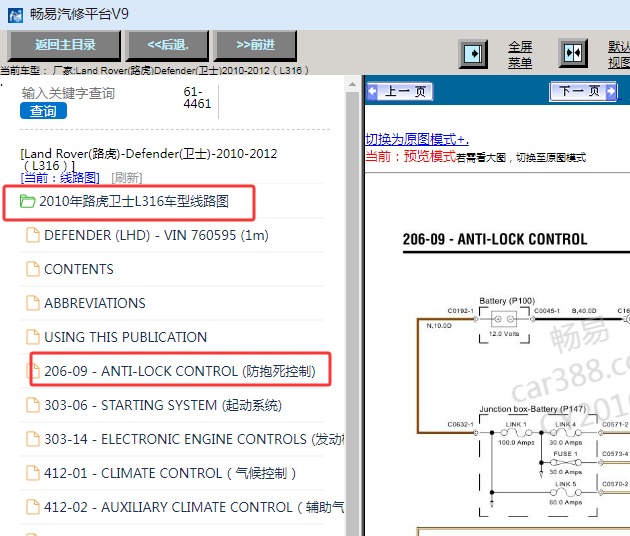Click the left panel scrollbar up arrow
The width and height of the screenshot is (630, 536).
pyautogui.click(x=352, y=84)
